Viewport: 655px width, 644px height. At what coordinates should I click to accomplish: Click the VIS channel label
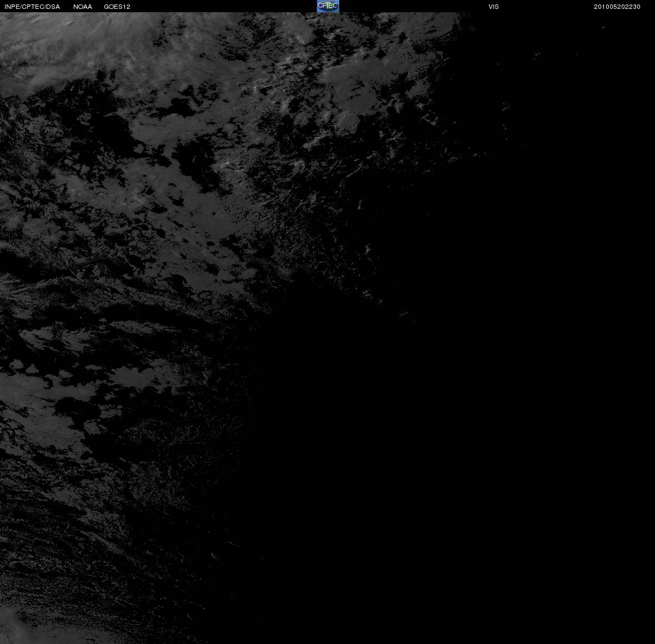coord(494,7)
